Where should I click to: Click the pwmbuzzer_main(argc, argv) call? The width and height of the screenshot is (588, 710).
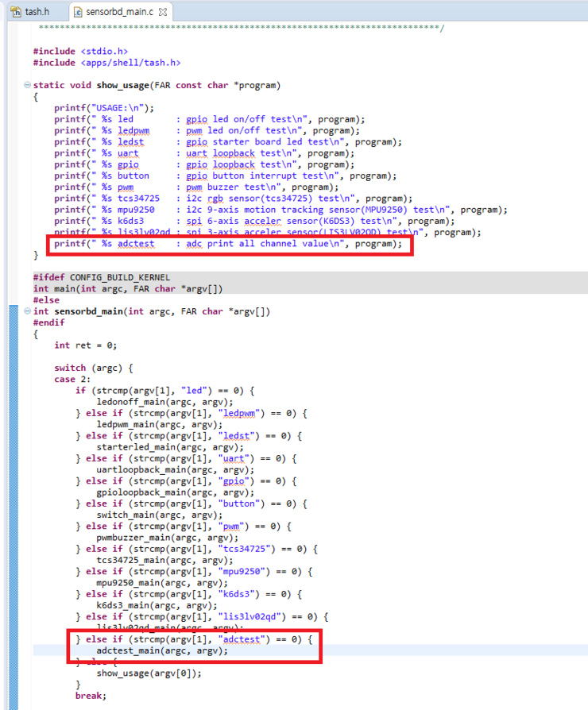pos(168,538)
